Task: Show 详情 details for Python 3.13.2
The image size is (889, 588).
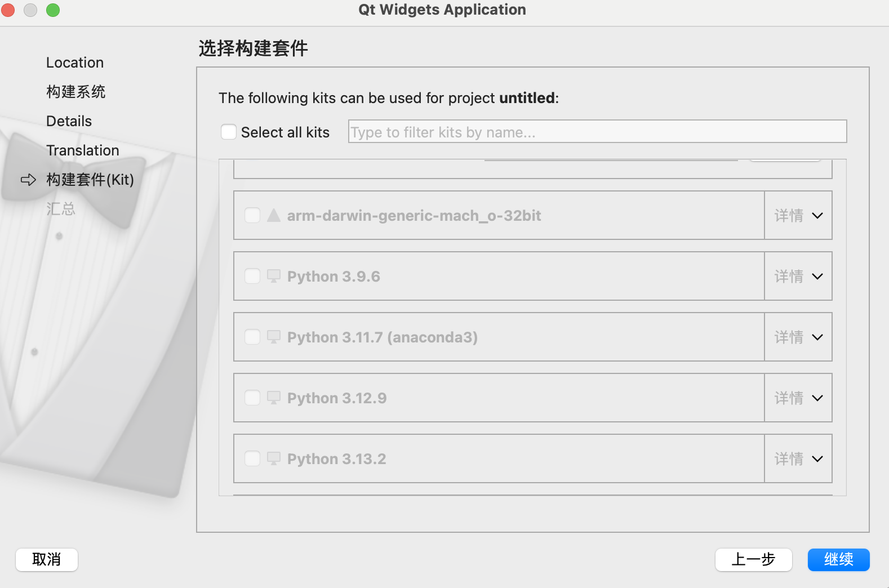Action: pos(798,459)
